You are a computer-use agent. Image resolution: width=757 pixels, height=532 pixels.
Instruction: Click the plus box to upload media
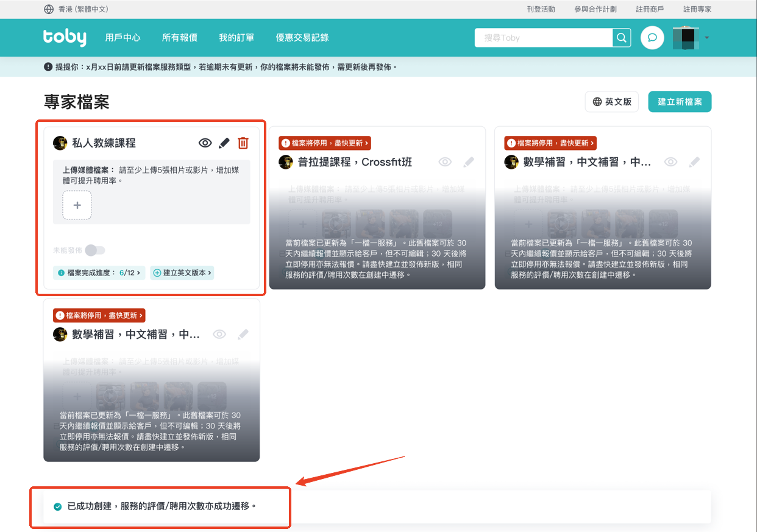pyautogui.click(x=77, y=205)
